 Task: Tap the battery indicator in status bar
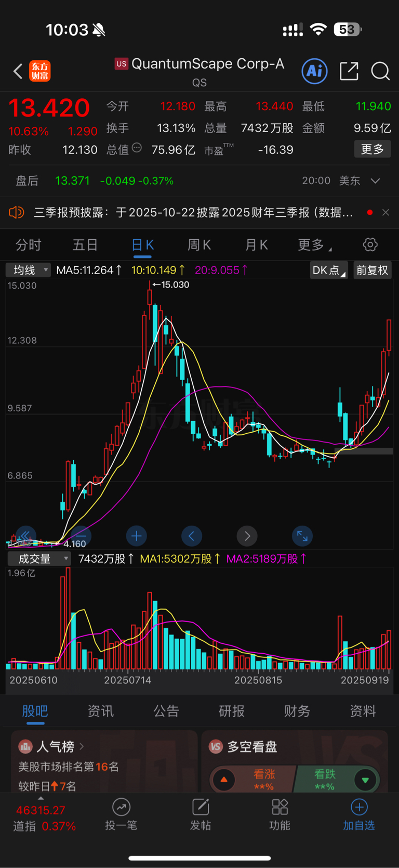(348, 30)
